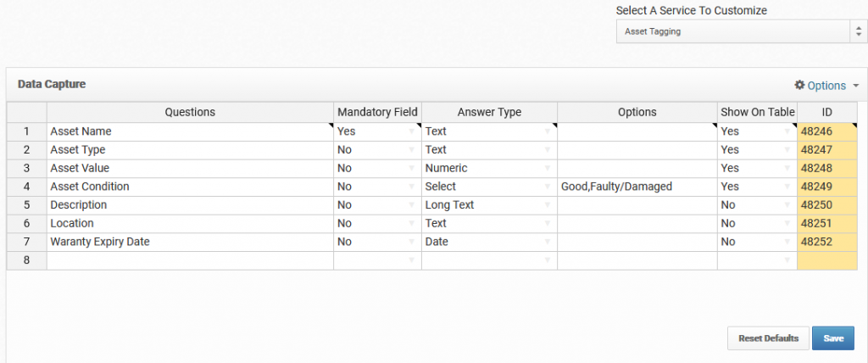
Task: Select the Waranty Expiry Date question cell
Action: pos(190,243)
